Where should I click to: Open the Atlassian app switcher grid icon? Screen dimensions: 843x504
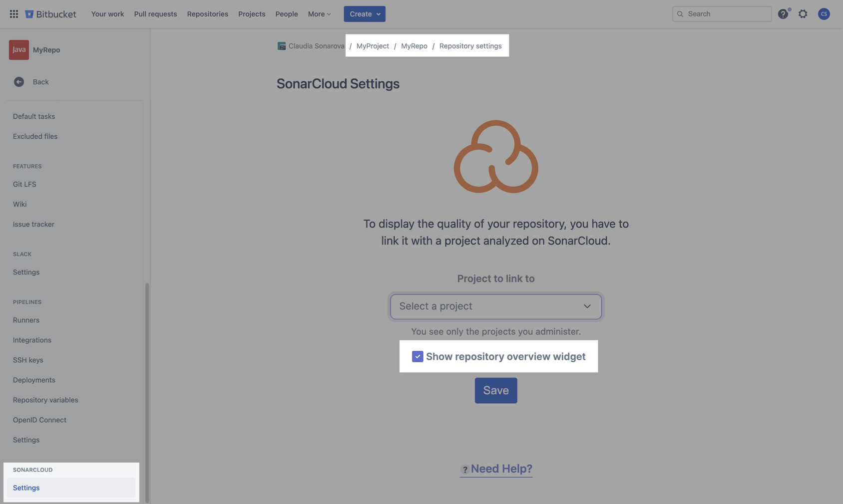click(x=13, y=13)
